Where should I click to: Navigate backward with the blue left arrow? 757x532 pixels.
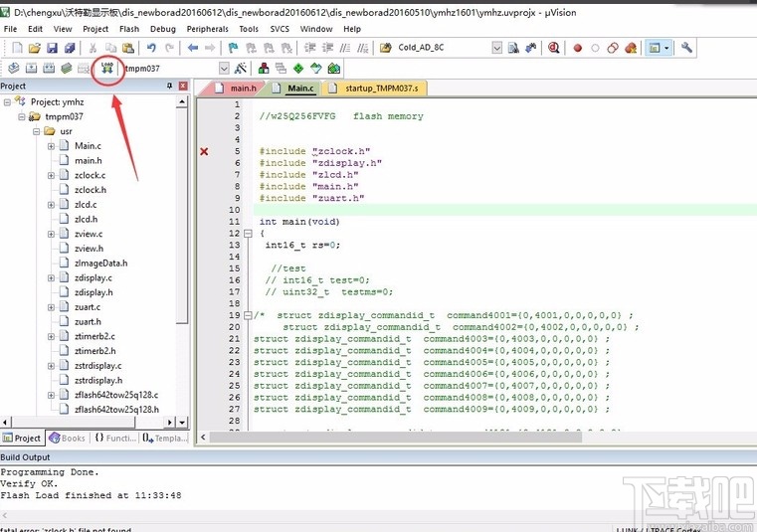pos(193,48)
